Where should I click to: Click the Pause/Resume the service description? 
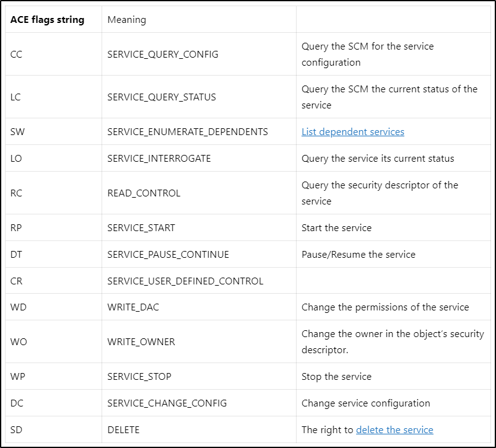tap(358, 255)
